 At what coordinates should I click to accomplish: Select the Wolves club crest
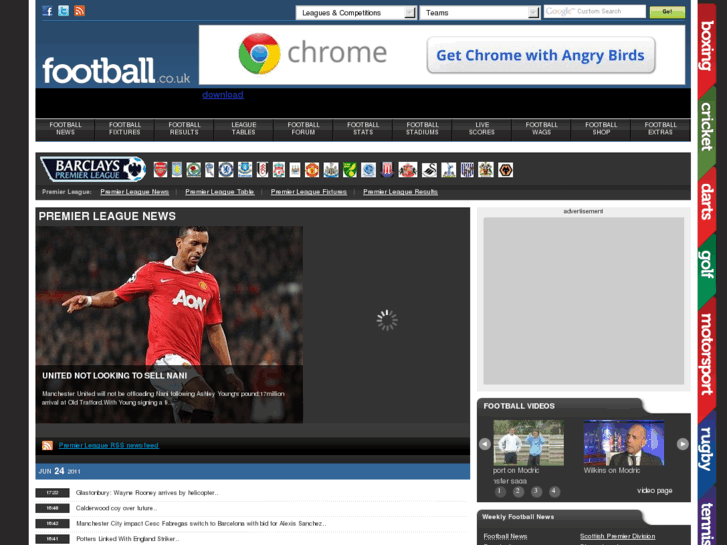pyautogui.click(x=505, y=170)
